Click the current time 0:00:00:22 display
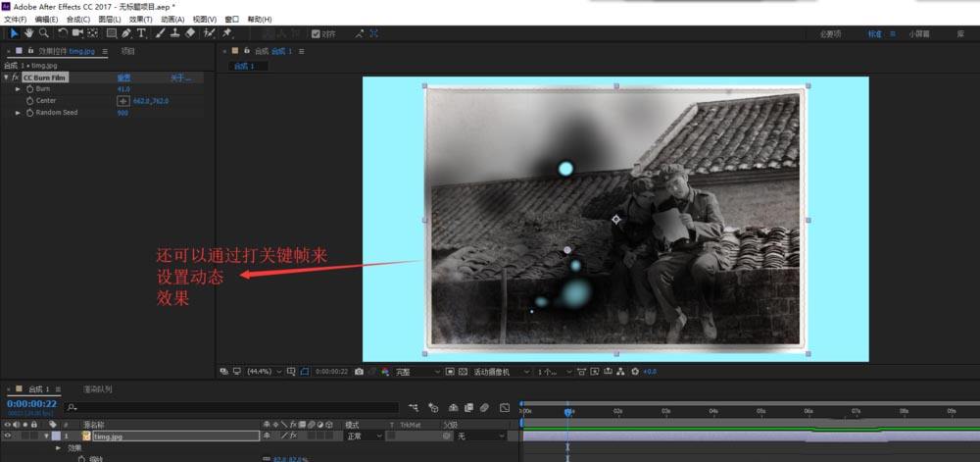This screenshot has height=462, width=980. pyautogui.click(x=32, y=404)
